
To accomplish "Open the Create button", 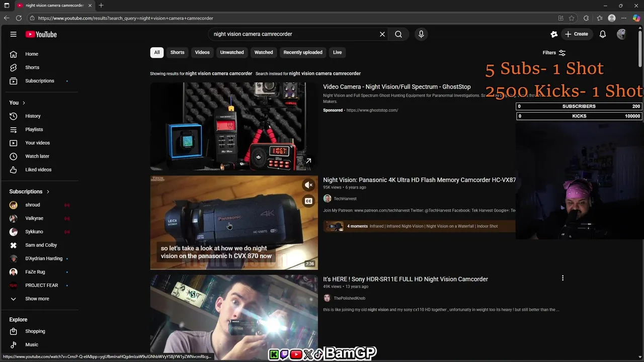I will (577, 34).
